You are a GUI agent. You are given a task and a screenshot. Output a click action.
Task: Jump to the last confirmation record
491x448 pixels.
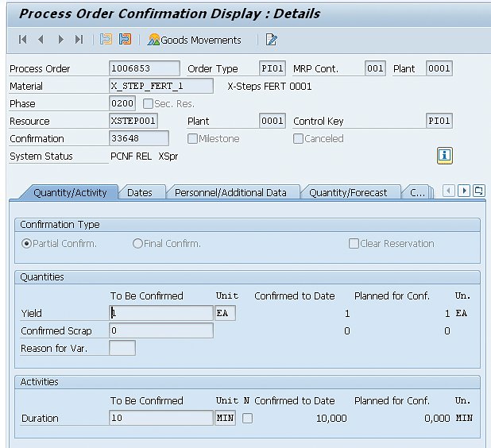click(79, 40)
